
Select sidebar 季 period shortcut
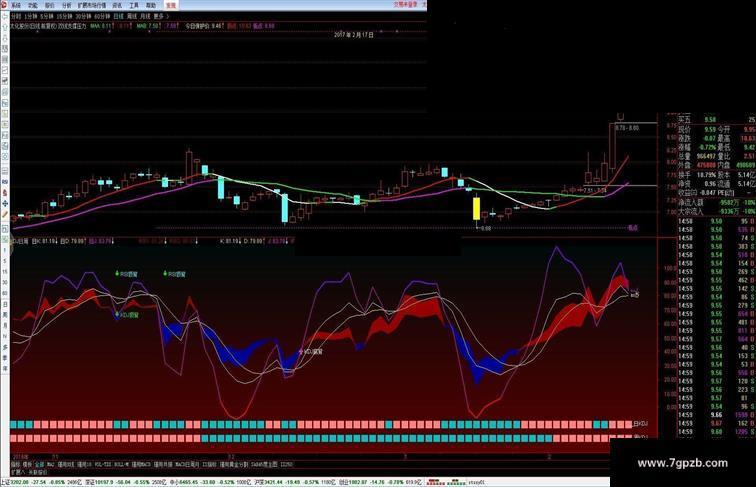5,358
